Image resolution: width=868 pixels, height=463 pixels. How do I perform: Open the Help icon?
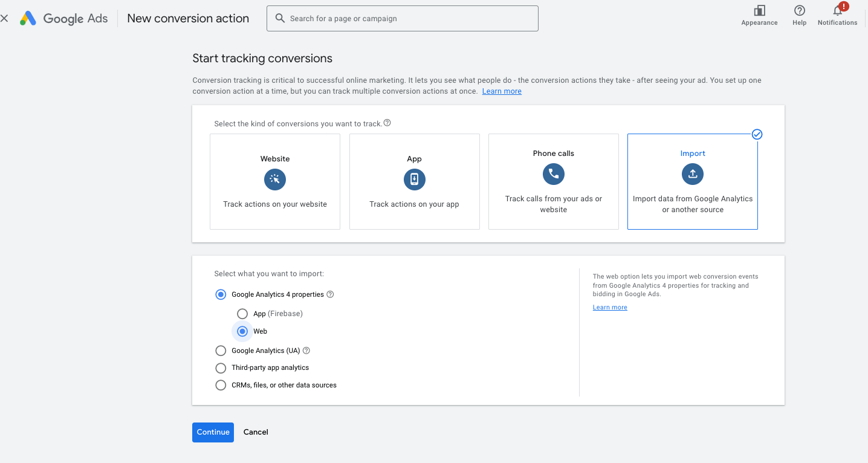[x=800, y=11]
